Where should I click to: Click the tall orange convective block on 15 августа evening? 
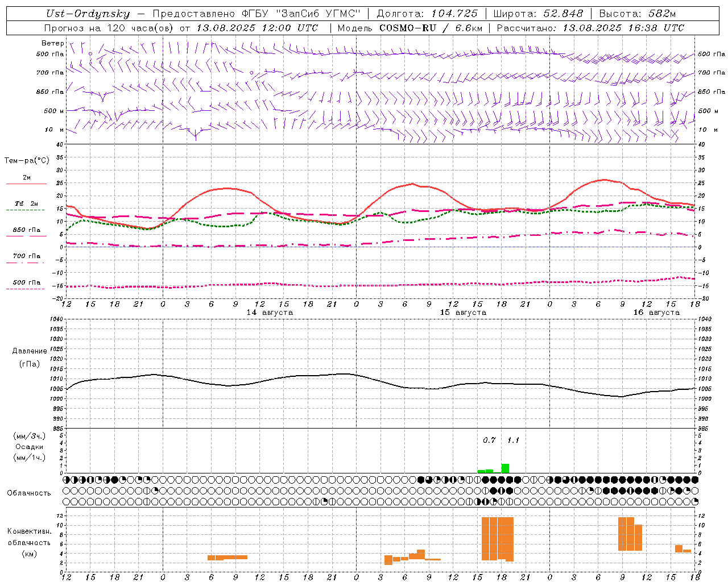(498, 539)
